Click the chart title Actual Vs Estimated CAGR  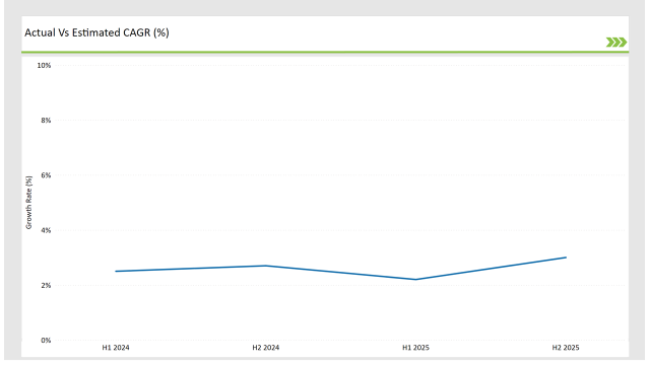pos(97,33)
